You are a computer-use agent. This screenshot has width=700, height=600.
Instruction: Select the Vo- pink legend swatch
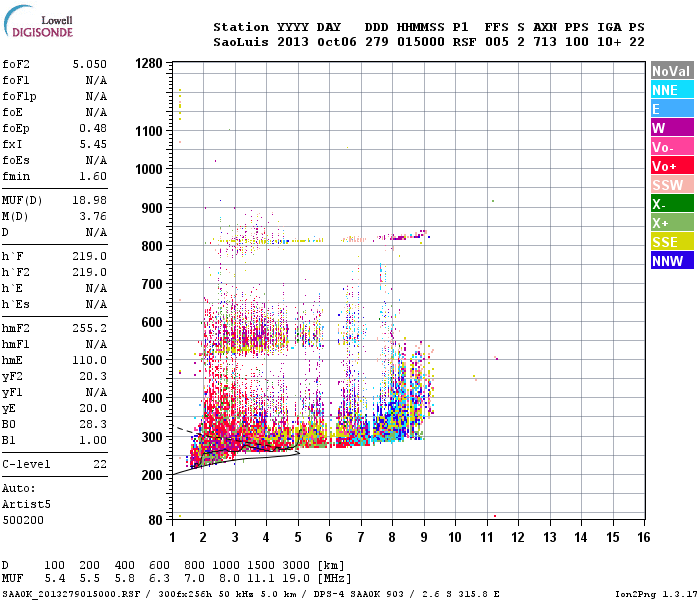pyautogui.click(x=672, y=147)
